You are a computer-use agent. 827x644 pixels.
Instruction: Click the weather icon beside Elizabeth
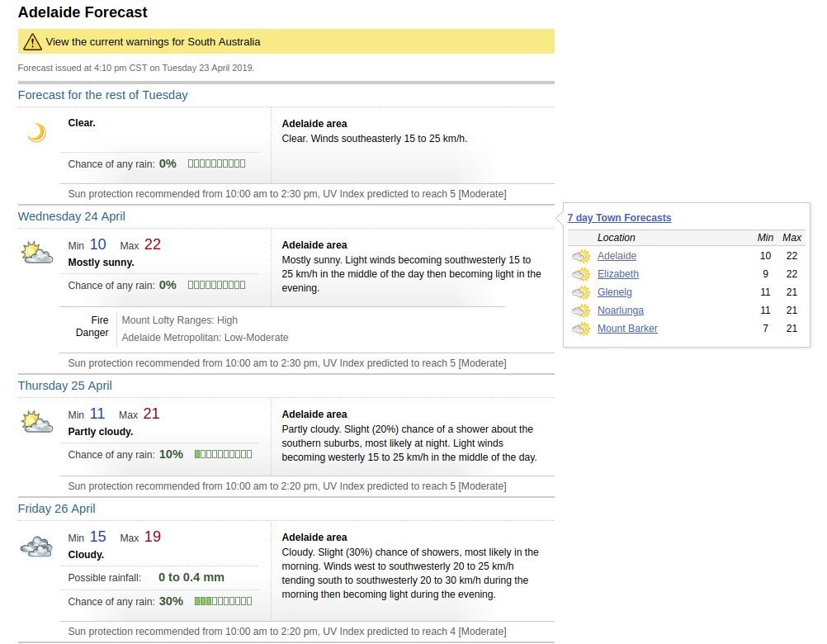point(581,274)
